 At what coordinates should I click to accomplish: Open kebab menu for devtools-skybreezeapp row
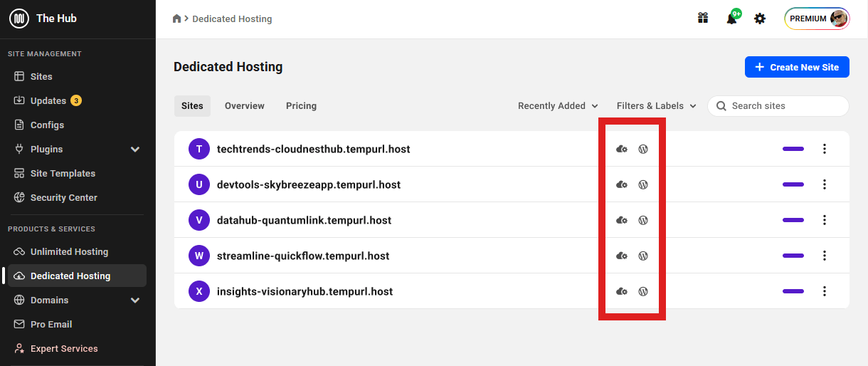point(825,184)
